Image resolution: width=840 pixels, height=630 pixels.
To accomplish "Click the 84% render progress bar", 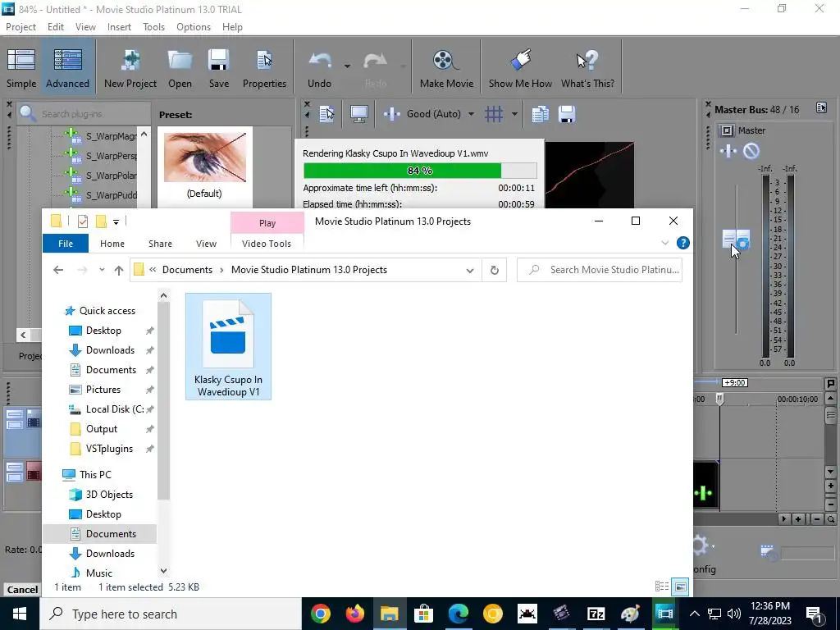I will (x=420, y=171).
